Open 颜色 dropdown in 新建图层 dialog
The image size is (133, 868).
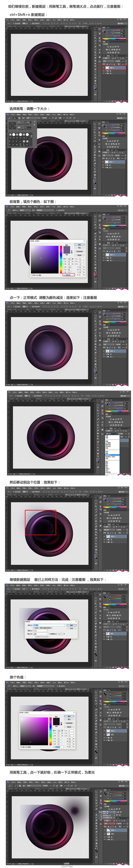click(41, 631)
